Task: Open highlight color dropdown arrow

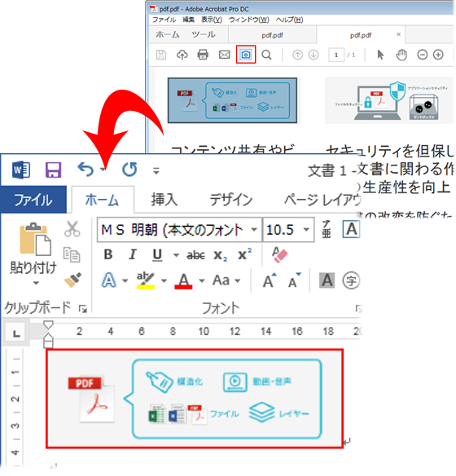Action: [x=164, y=281]
